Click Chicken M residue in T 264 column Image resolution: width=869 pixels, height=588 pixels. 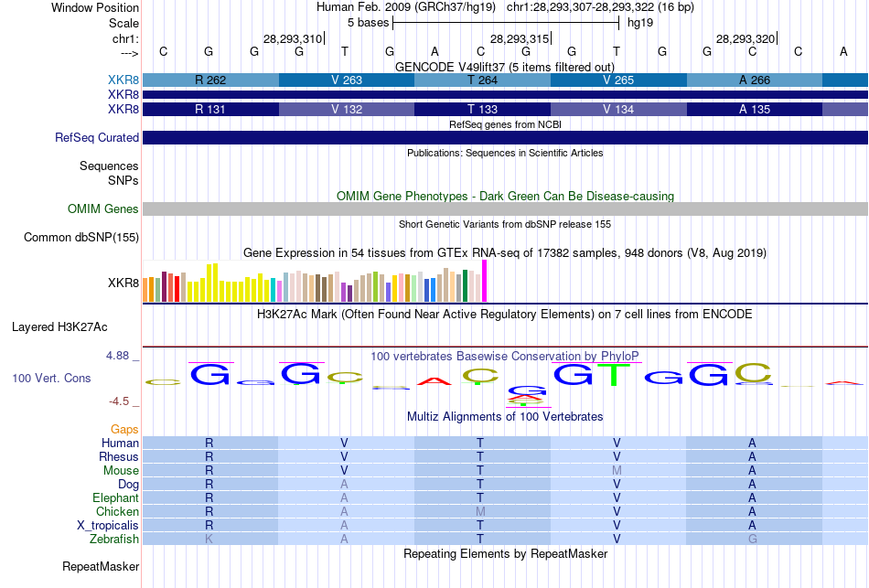click(x=480, y=511)
